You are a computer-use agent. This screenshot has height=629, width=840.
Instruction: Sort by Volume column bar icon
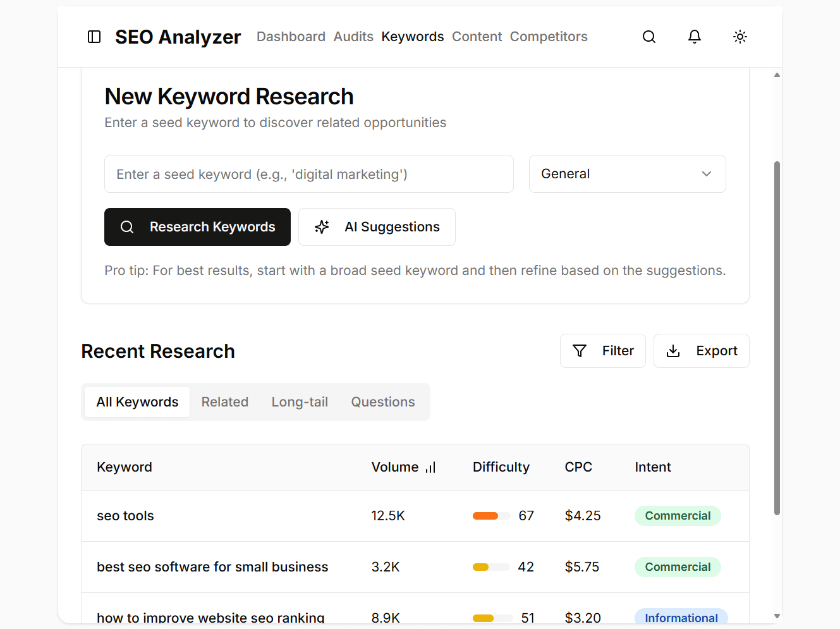coord(430,468)
